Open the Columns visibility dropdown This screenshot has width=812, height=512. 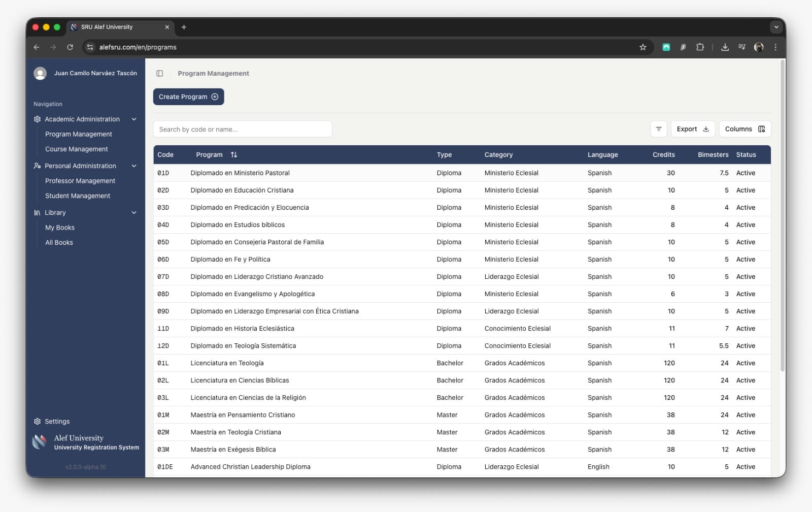(x=744, y=129)
